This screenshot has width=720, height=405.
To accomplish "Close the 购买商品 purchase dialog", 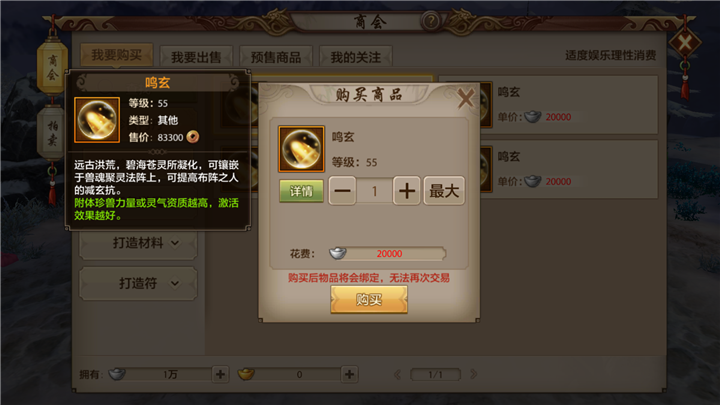I will (x=466, y=98).
